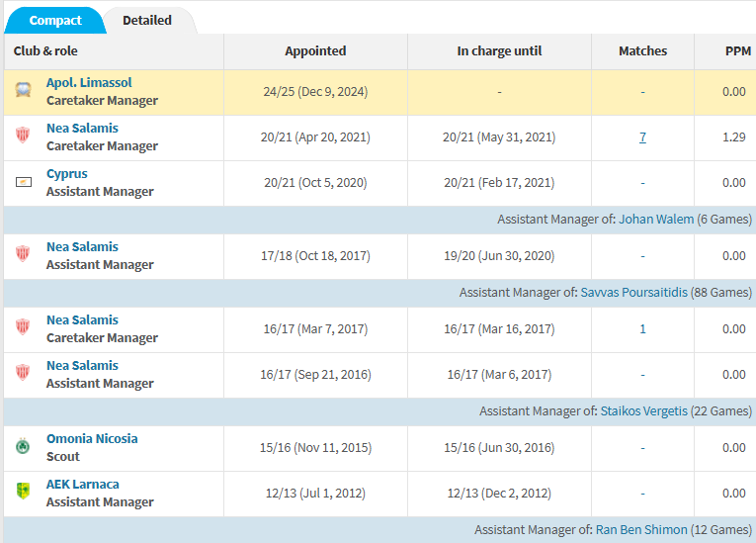Screen dimensions: 756x543
Task: Open Johan Walem's profile link
Action: [656, 220]
